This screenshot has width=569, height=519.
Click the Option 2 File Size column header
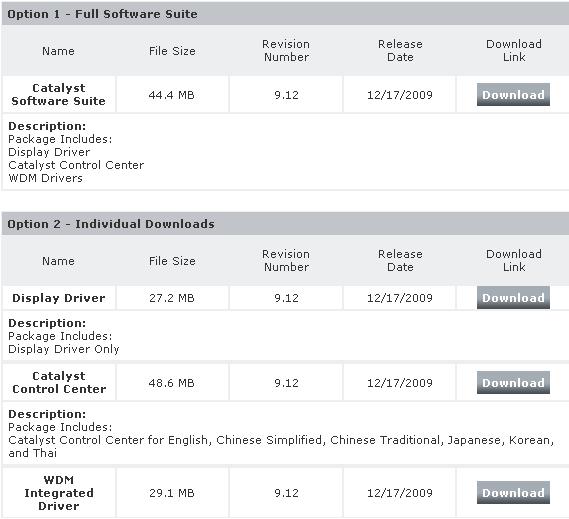point(172,261)
